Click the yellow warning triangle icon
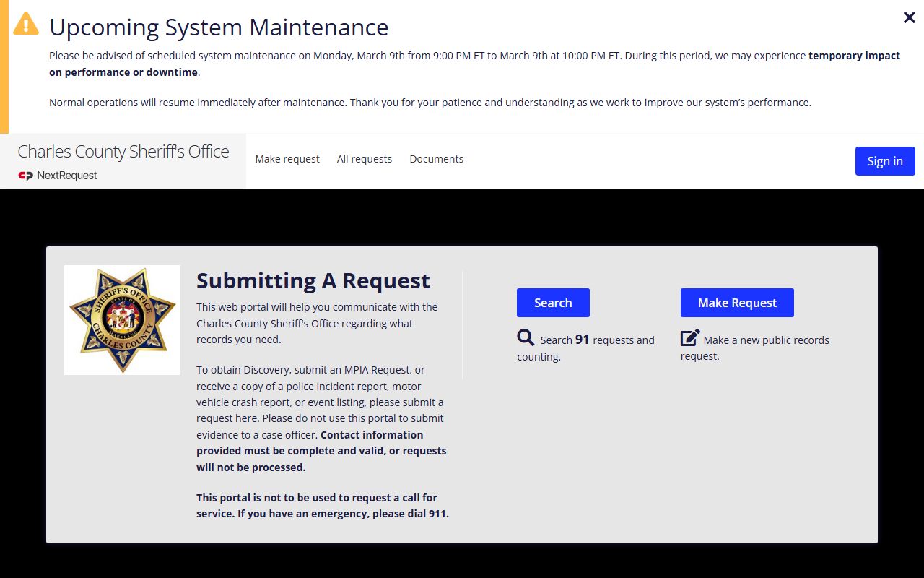Screen dimensions: 924x578 point(26,24)
